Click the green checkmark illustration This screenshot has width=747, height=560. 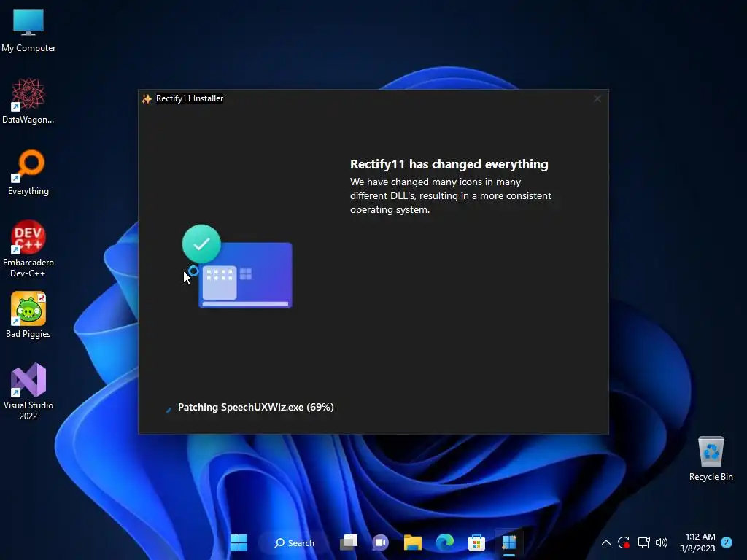(201, 244)
